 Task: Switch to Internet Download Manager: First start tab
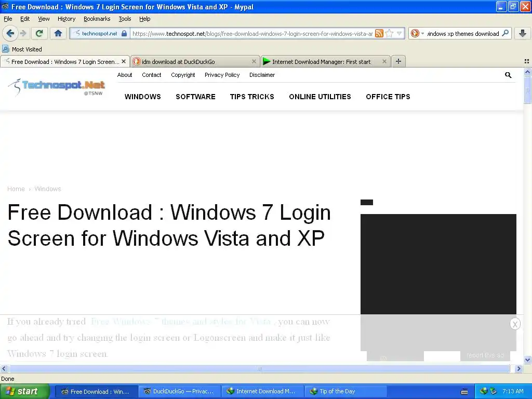[325, 61]
